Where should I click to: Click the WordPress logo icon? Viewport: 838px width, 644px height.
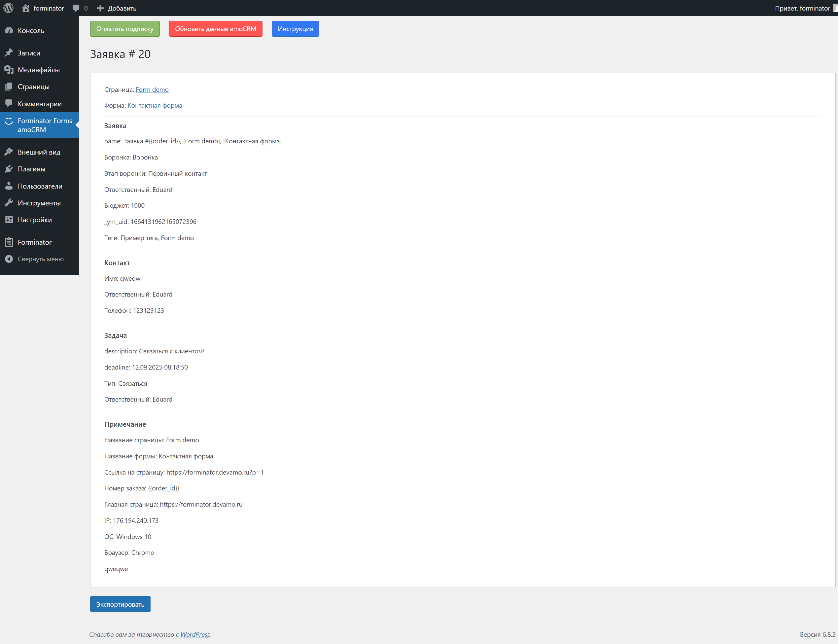tap(9, 8)
